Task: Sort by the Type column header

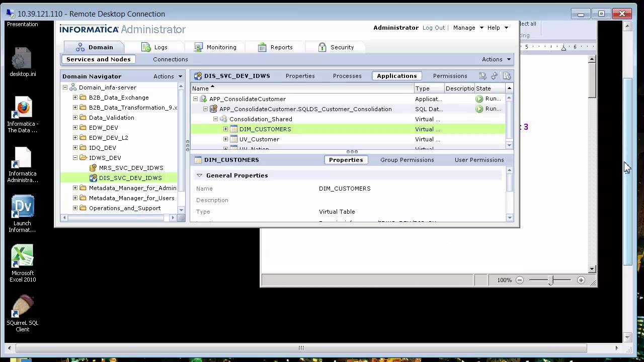Action: click(429, 88)
